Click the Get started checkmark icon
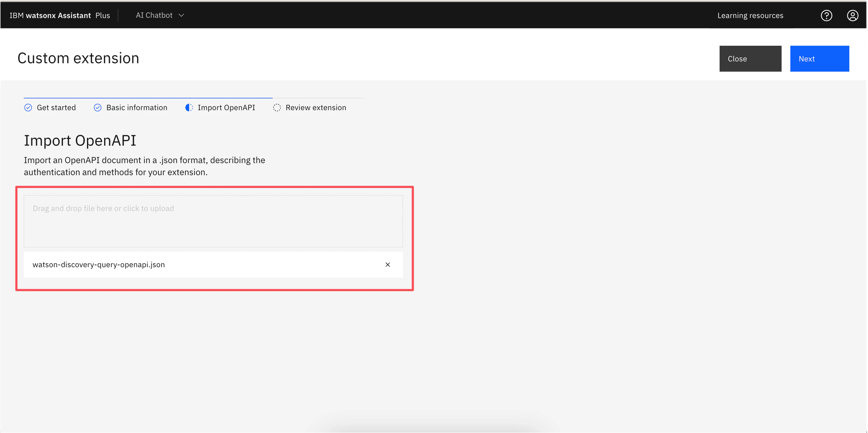This screenshot has height=433, width=868. [x=28, y=108]
